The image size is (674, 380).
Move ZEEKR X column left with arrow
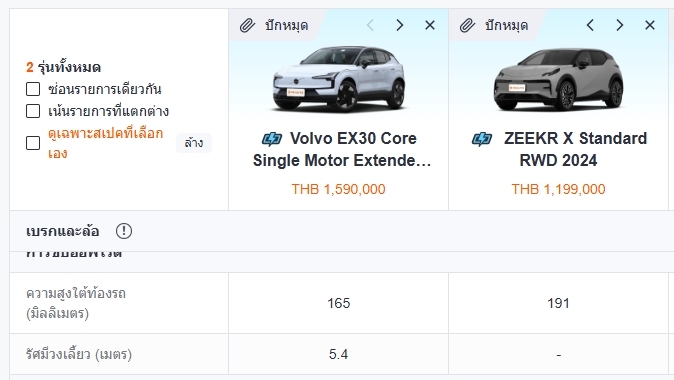tap(590, 25)
